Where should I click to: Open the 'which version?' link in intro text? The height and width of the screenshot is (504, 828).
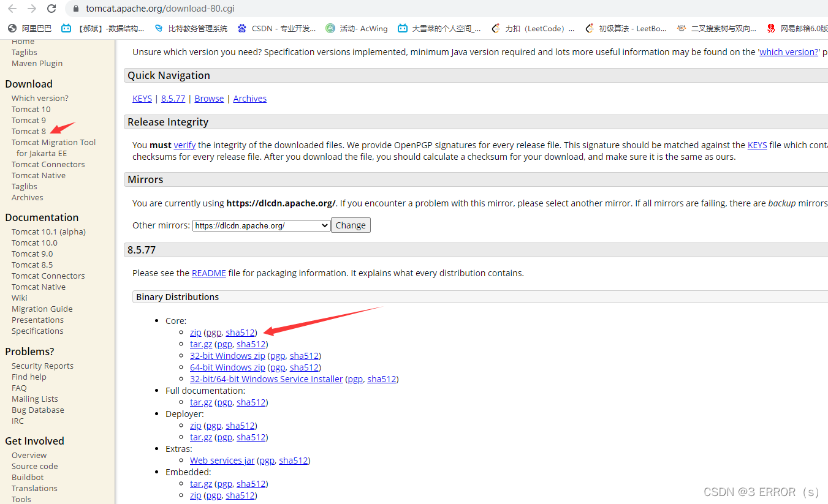point(788,52)
